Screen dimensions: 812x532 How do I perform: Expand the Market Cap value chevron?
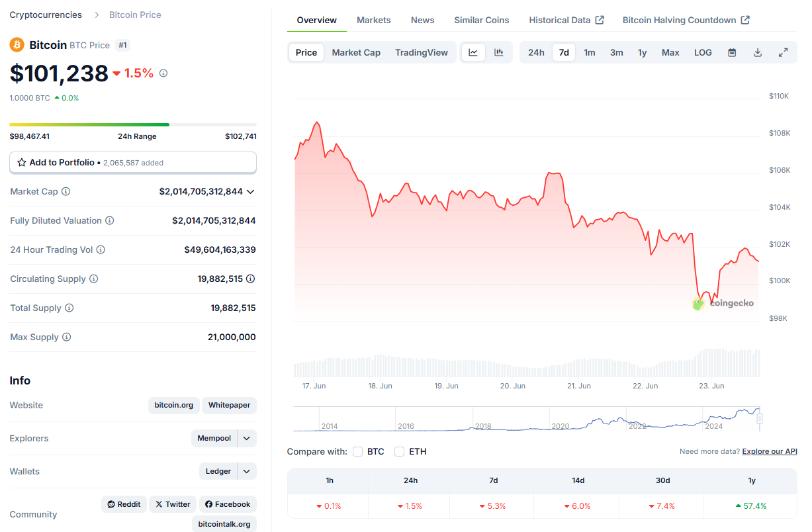pos(250,191)
